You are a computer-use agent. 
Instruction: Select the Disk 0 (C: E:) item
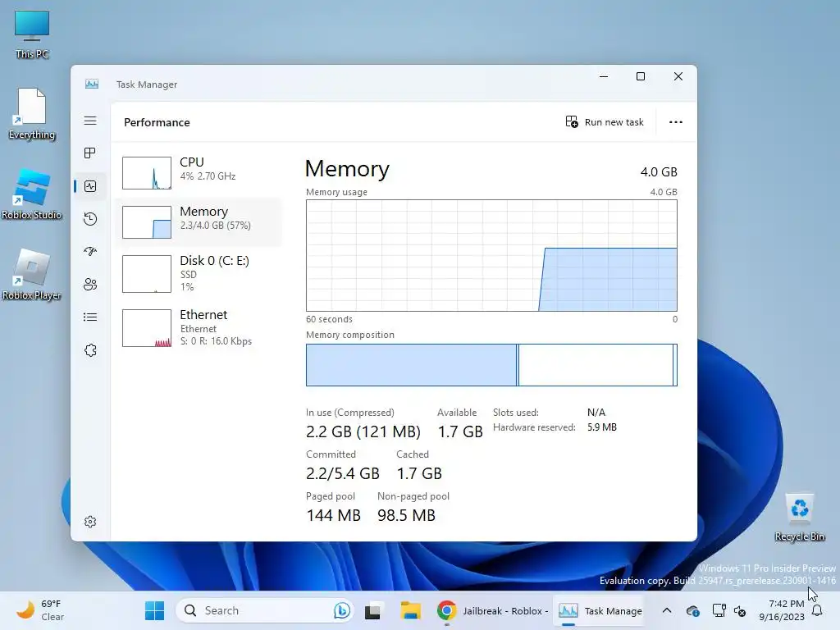click(x=199, y=273)
